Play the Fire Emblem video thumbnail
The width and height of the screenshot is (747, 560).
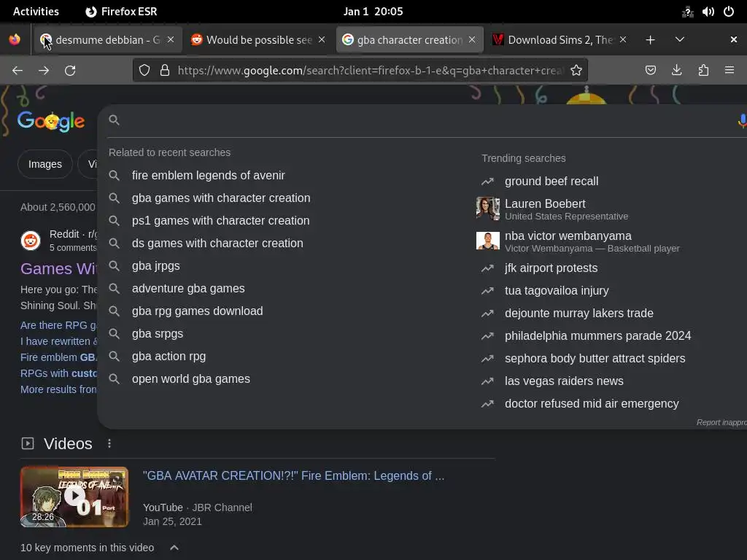[x=74, y=497]
